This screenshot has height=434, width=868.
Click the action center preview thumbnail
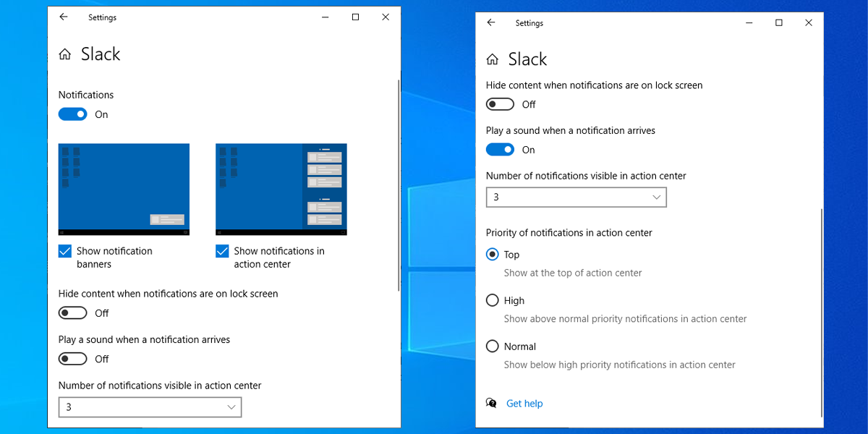(281, 189)
